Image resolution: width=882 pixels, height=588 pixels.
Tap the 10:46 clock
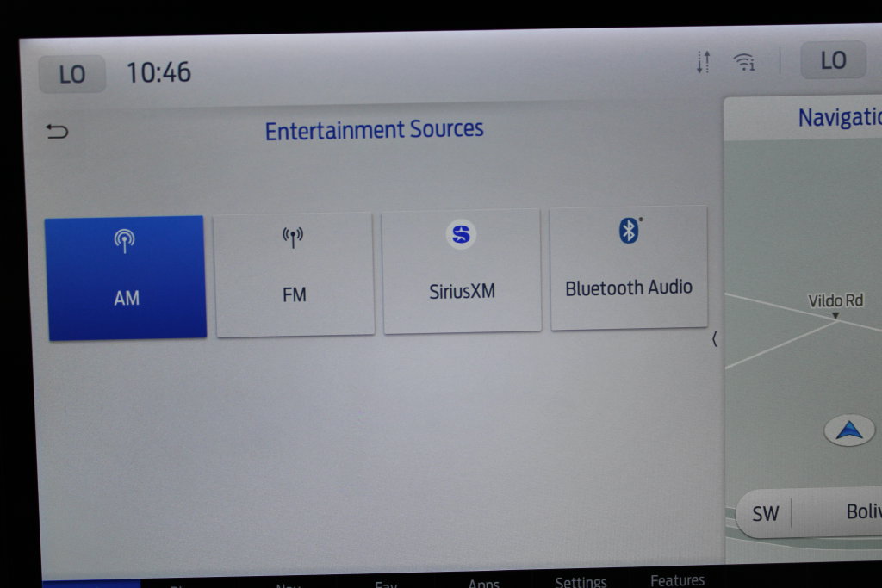pos(158,72)
